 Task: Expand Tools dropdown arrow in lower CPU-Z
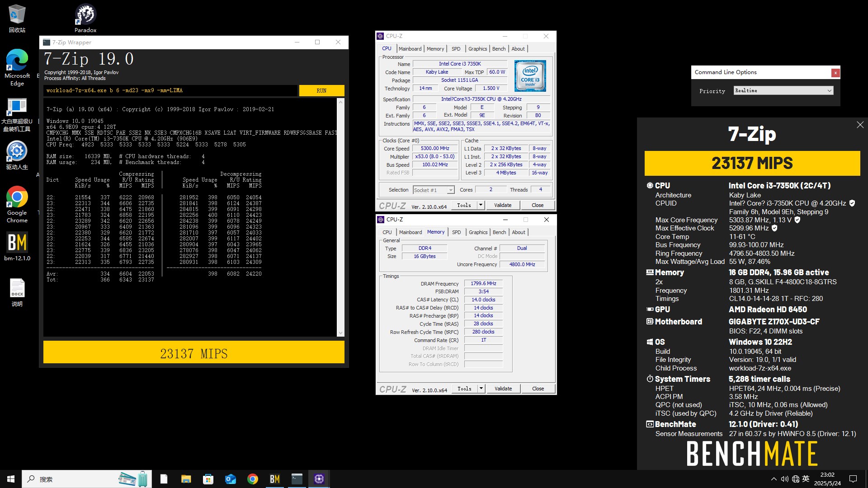point(481,389)
